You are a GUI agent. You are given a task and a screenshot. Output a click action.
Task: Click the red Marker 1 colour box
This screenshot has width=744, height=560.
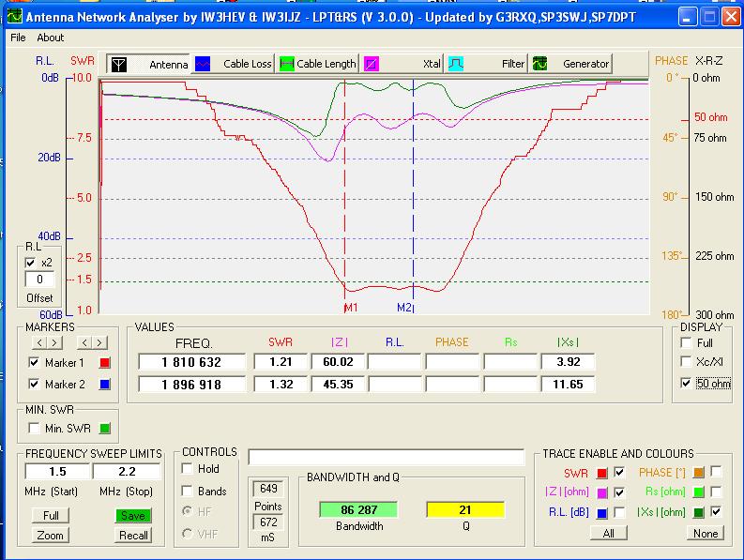(104, 362)
